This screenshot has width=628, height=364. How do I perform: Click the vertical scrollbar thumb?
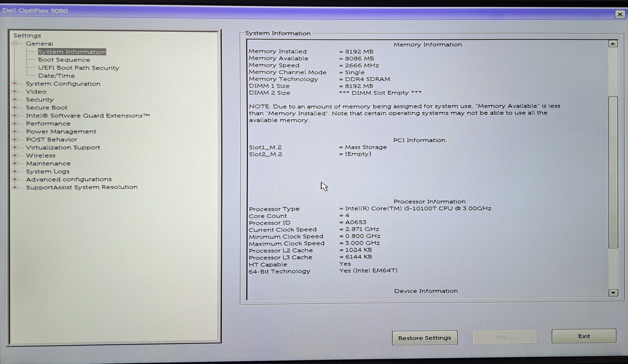click(x=613, y=172)
